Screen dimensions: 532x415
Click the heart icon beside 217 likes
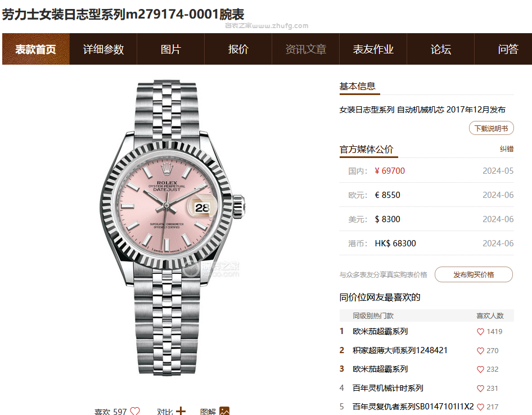[x=480, y=407]
